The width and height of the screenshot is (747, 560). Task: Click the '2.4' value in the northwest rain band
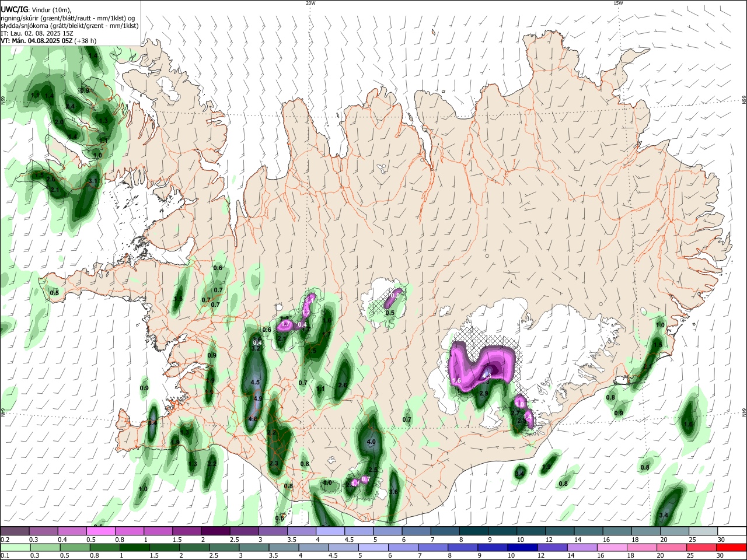coord(70,106)
